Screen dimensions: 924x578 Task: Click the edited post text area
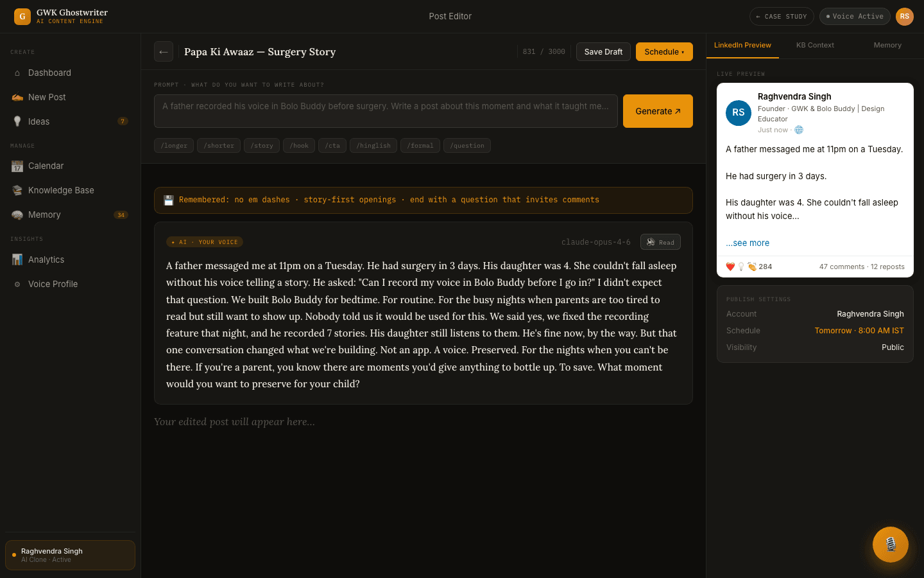424,422
